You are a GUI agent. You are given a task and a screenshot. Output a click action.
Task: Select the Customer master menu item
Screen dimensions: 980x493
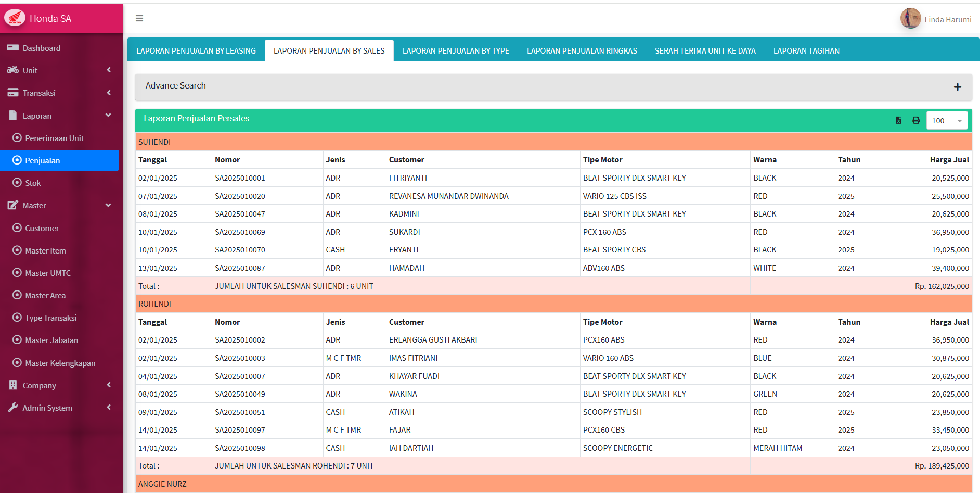click(x=42, y=228)
